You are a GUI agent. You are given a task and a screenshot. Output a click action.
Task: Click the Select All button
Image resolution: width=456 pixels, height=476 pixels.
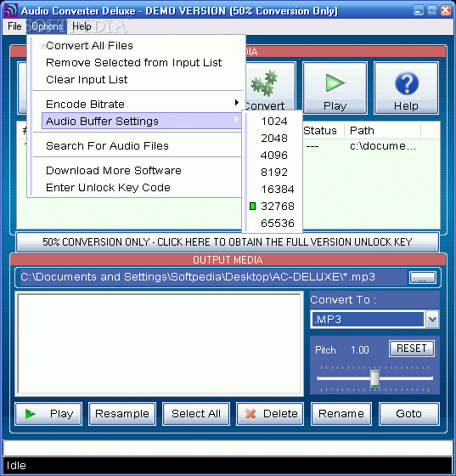point(196,414)
